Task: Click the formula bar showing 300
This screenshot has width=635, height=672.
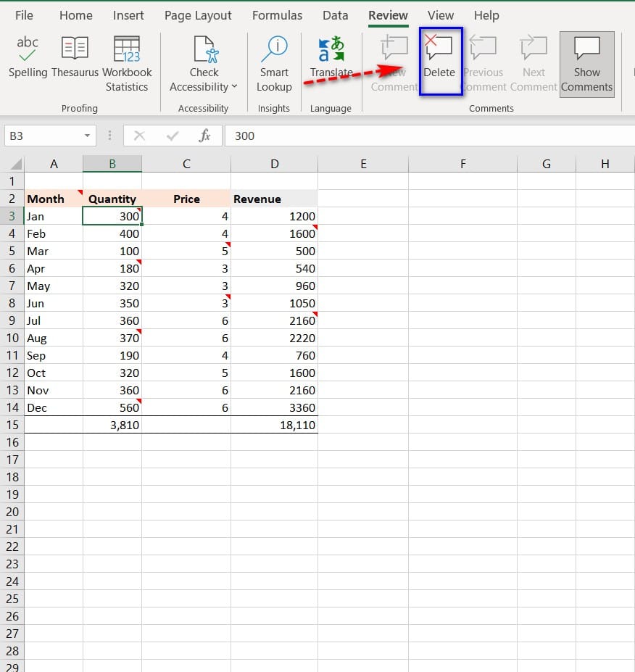Action: pyautogui.click(x=430, y=136)
